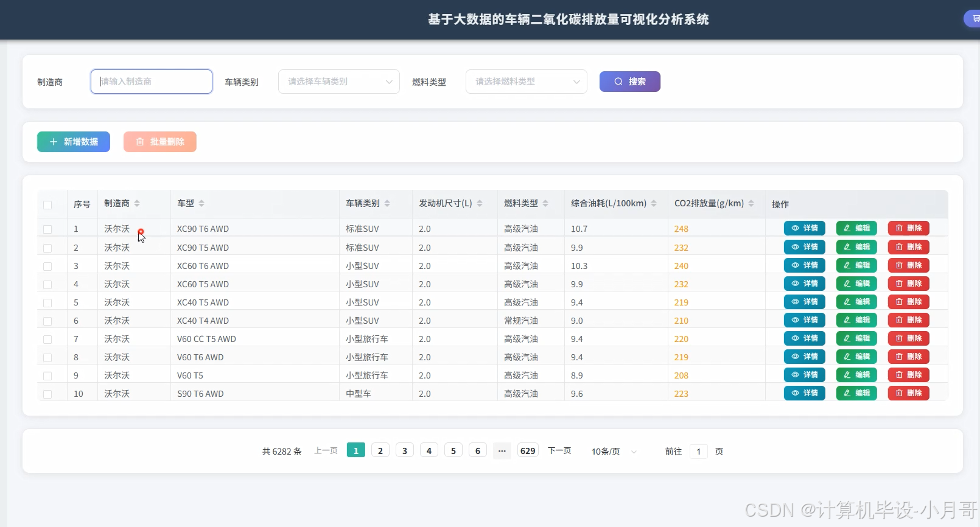Click 编辑 for XC60 T6 AWD row
980x527 pixels.
[856, 265]
